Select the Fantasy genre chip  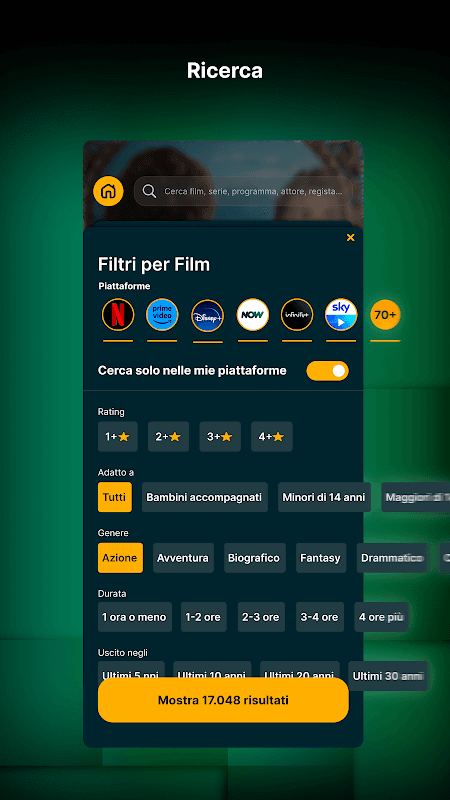321,558
